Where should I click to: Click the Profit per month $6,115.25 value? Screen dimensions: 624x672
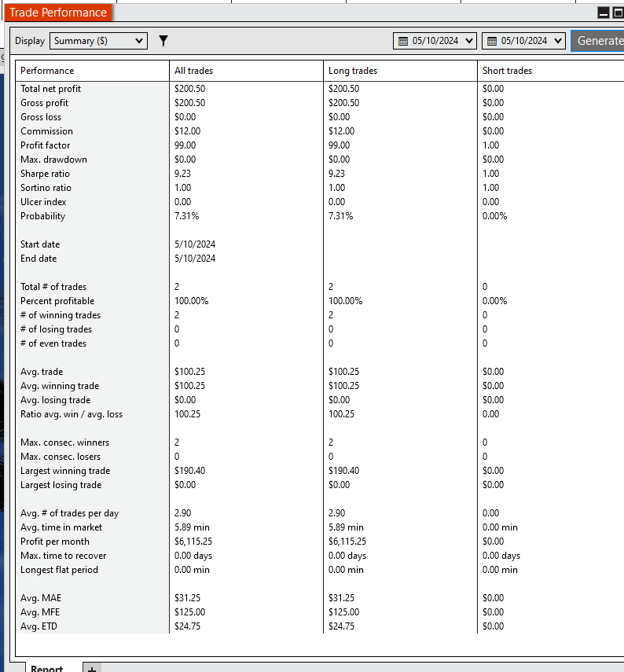coord(193,542)
